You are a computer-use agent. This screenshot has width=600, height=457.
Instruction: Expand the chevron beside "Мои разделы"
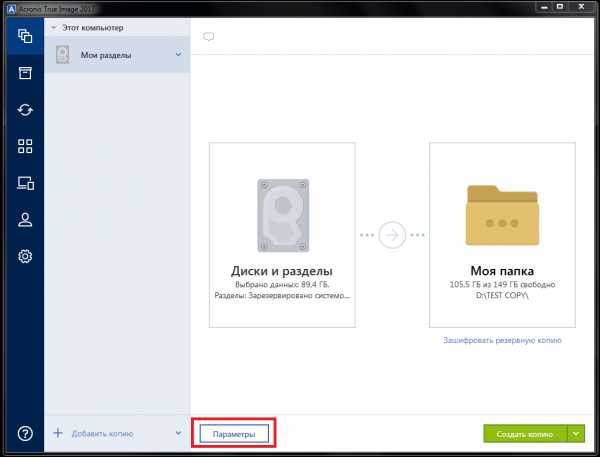click(178, 54)
